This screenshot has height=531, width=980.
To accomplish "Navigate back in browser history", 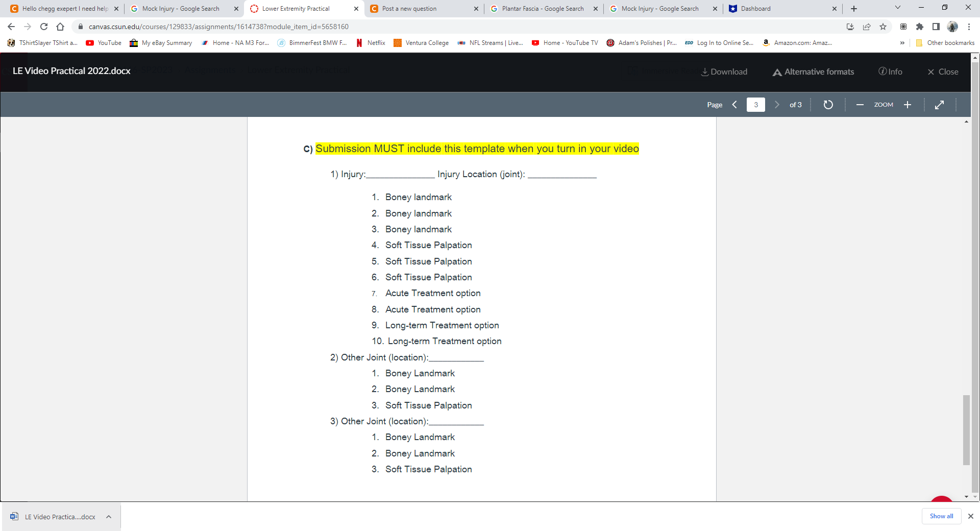I will click(x=11, y=27).
